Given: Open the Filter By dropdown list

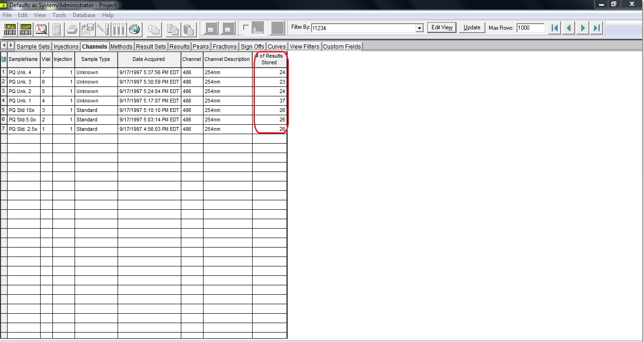Looking at the screenshot, I should click(x=419, y=27).
